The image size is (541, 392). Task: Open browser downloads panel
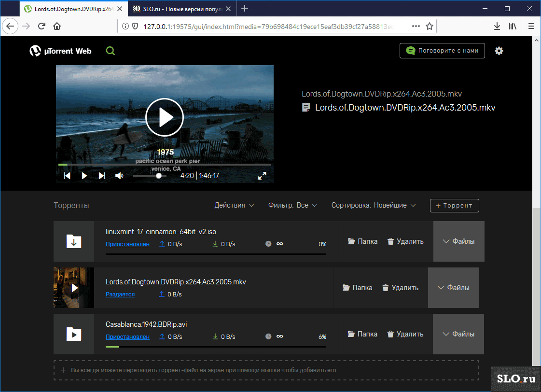point(497,26)
